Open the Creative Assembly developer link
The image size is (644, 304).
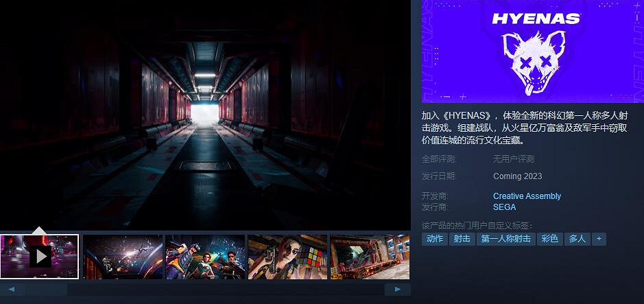point(527,196)
